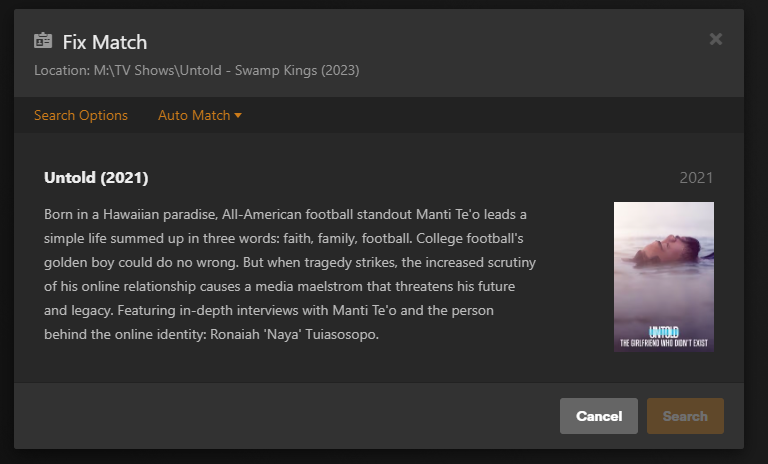The width and height of the screenshot is (768, 464).
Task: Open the Search Options link
Action: (81, 115)
